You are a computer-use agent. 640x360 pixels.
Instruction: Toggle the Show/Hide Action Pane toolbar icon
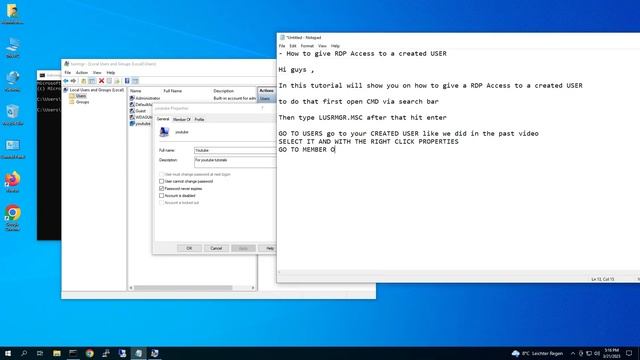(135, 81)
